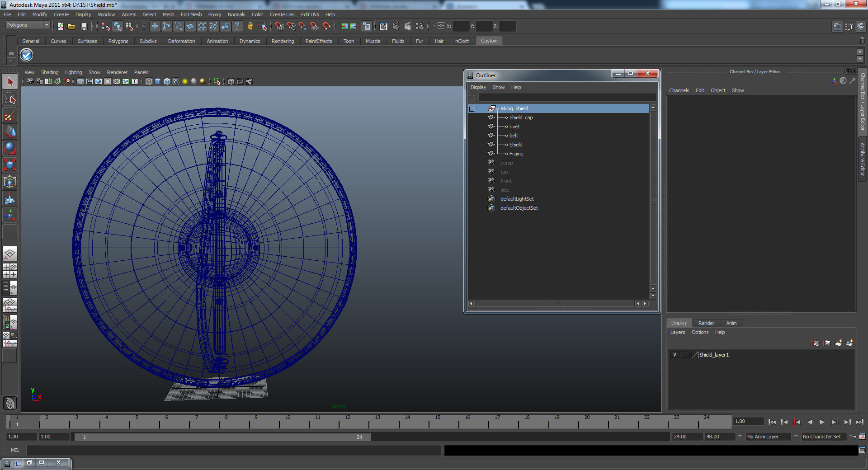Click the Select by hierarchy icon

click(x=106, y=26)
